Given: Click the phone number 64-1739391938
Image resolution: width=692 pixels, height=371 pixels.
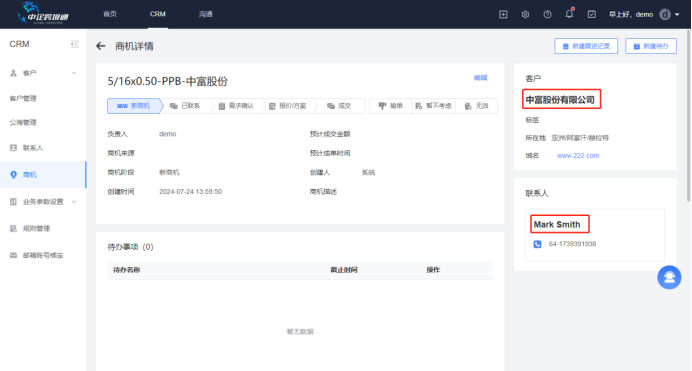Looking at the screenshot, I should coord(572,244).
